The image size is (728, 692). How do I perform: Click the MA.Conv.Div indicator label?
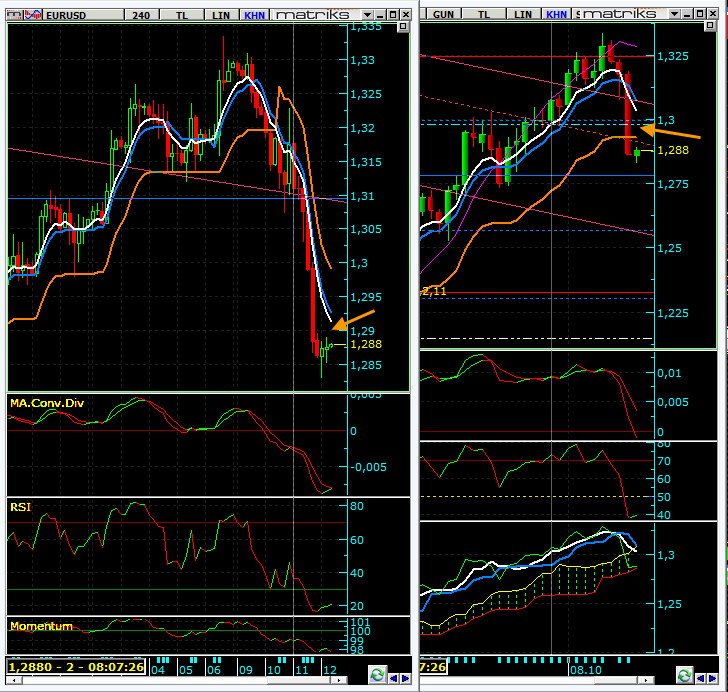tap(47, 403)
